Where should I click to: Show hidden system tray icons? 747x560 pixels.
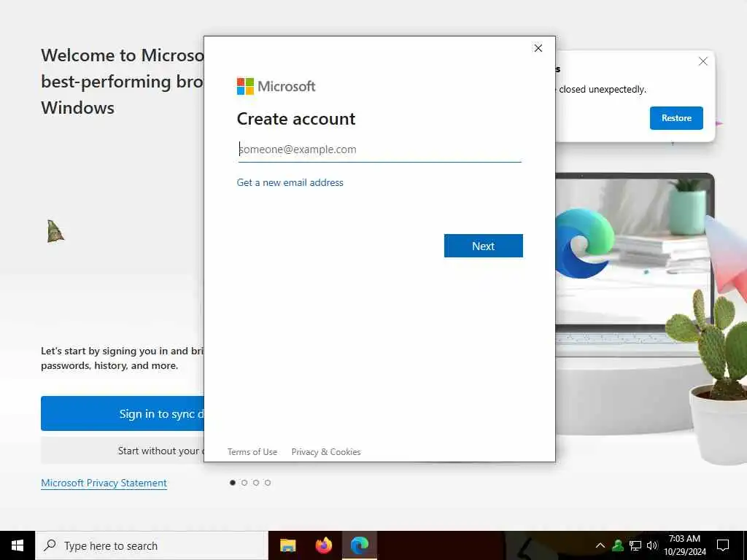(x=600, y=545)
